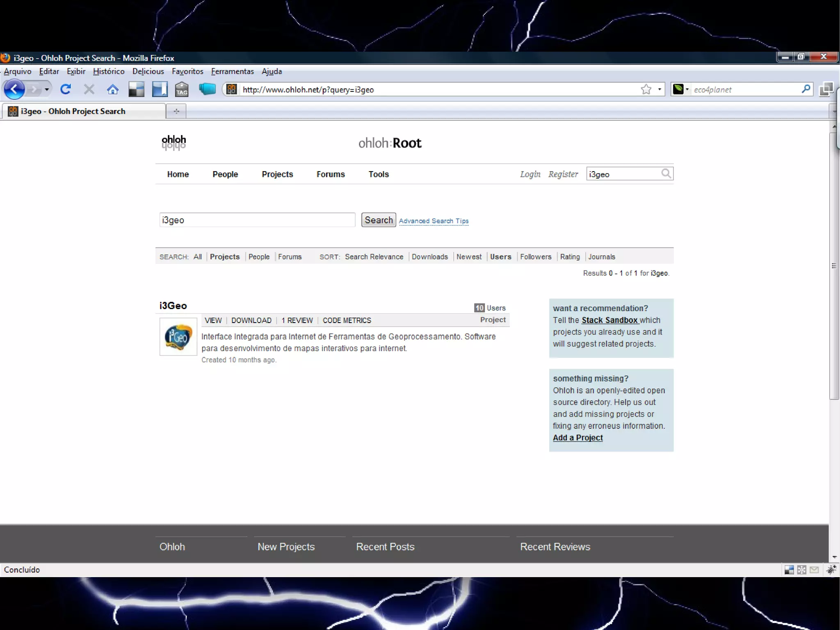Click the Back navigation arrow
This screenshot has width=840, height=630.
pos(14,89)
